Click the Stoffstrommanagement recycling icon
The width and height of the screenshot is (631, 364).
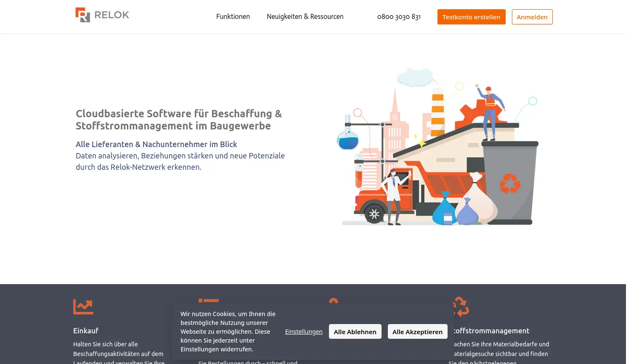click(461, 307)
